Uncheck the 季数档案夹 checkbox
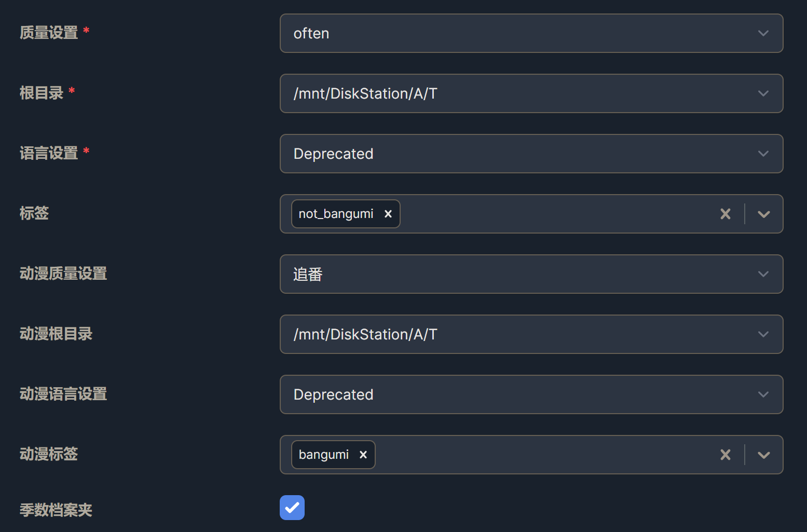The image size is (807, 532). pos(292,508)
